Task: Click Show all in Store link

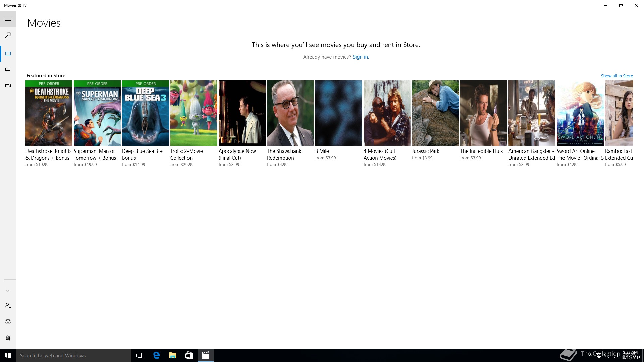Action: pos(617,76)
